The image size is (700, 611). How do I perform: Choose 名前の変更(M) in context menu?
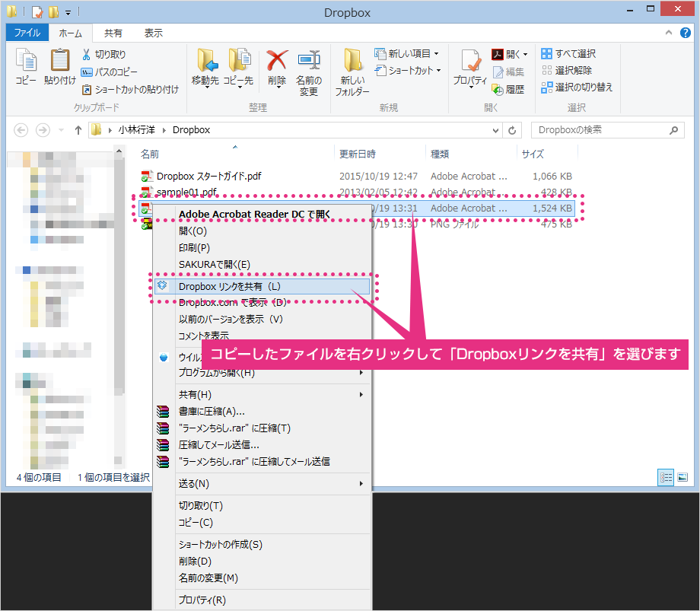click(262, 578)
